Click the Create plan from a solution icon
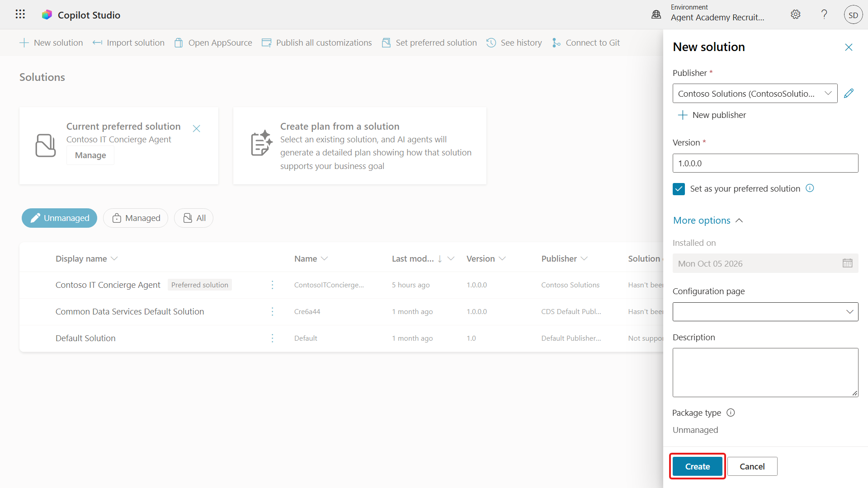The height and width of the screenshot is (488, 868). tap(261, 143)
